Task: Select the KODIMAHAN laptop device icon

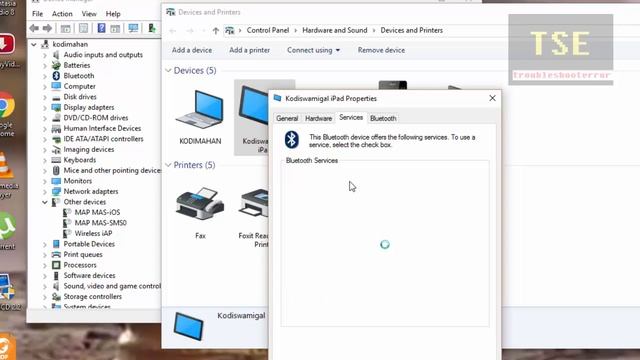Action: coord(200,109)
